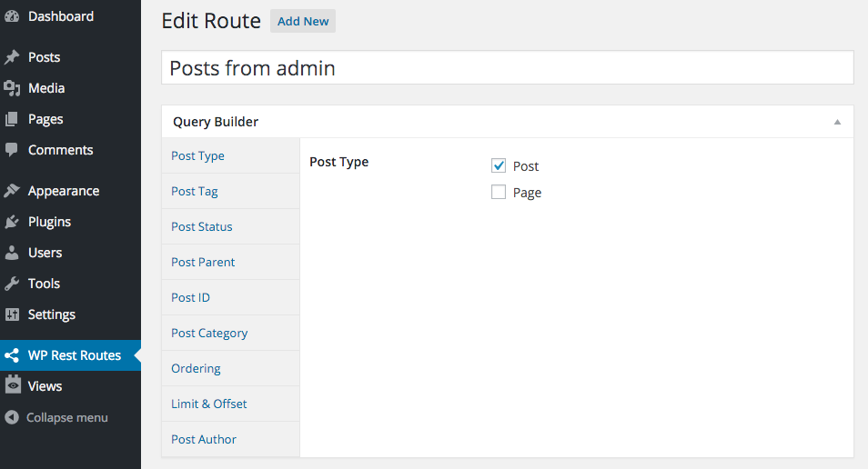Click the Plugins plug icon
This screenshot has width=868, height=469.
pyautogui.click(x=12, y=222)
